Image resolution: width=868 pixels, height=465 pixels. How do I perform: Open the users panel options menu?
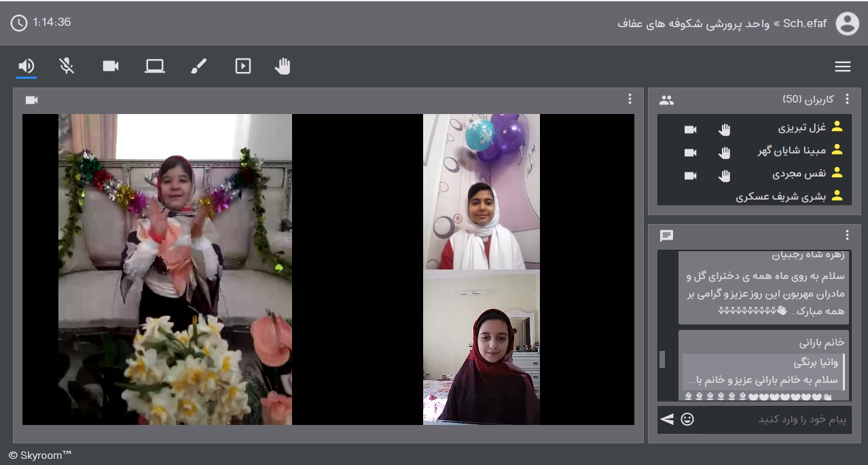coord(847,100)
